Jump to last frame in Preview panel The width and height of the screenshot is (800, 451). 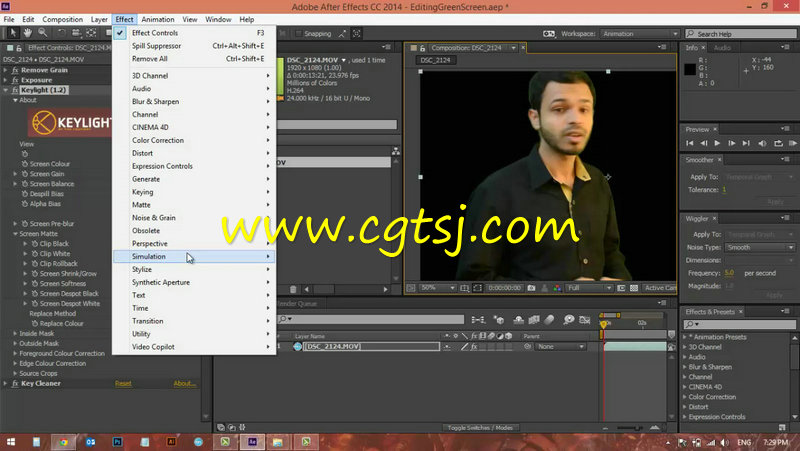[x=746, y=143]
